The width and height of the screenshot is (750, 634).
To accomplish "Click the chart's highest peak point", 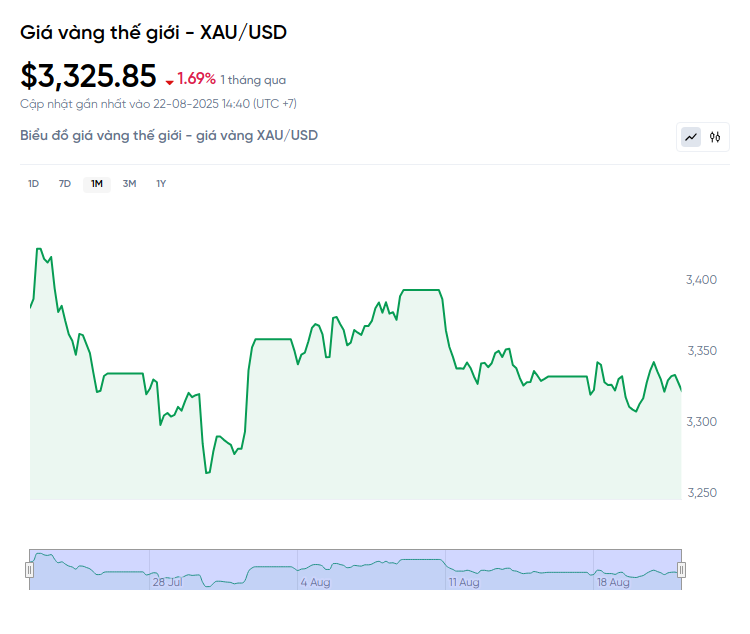I will click(x=39, y=249).
